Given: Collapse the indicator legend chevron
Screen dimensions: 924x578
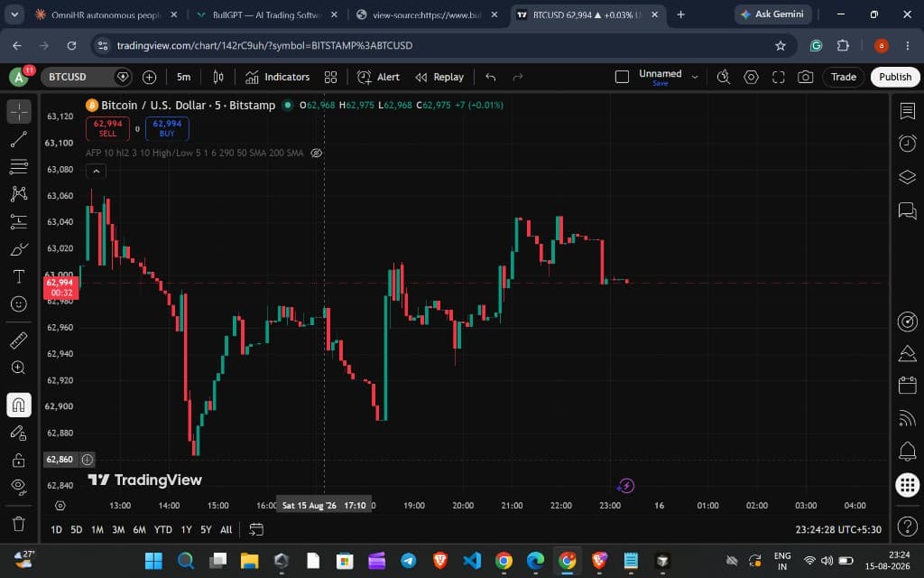Looking at the screenshot, I should point(96,171).
